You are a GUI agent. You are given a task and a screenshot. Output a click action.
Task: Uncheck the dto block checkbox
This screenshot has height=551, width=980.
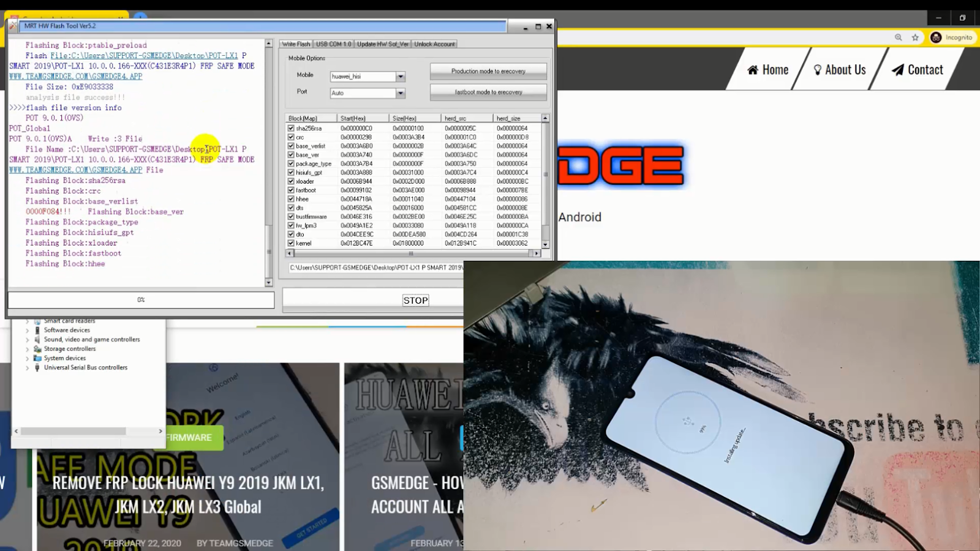[x=291, y=234]
